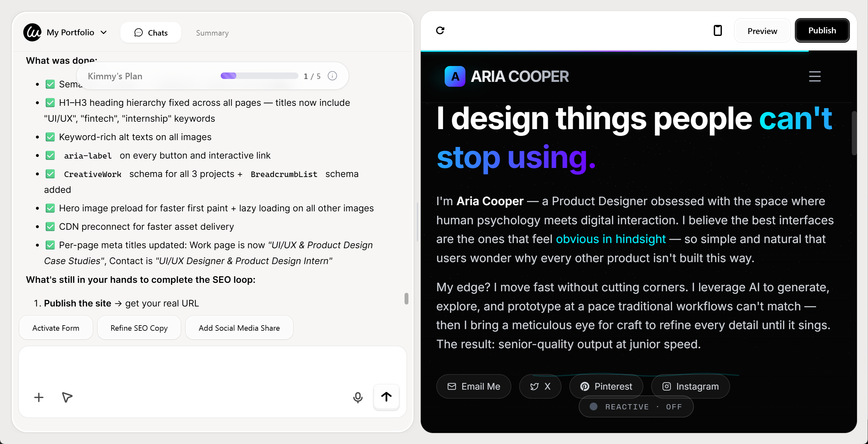
Task: Click the chat panel scrollbar thumb
Action: tap(406, 298)
